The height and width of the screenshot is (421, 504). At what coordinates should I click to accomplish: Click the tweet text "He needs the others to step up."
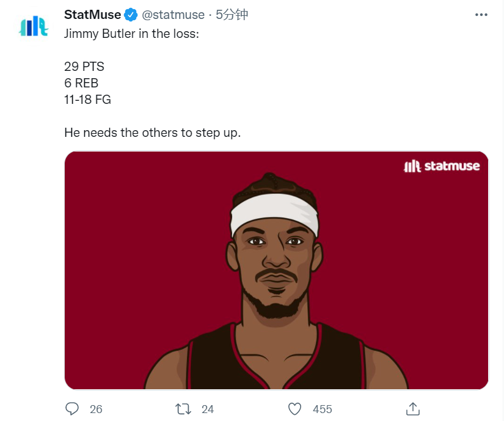152,133
